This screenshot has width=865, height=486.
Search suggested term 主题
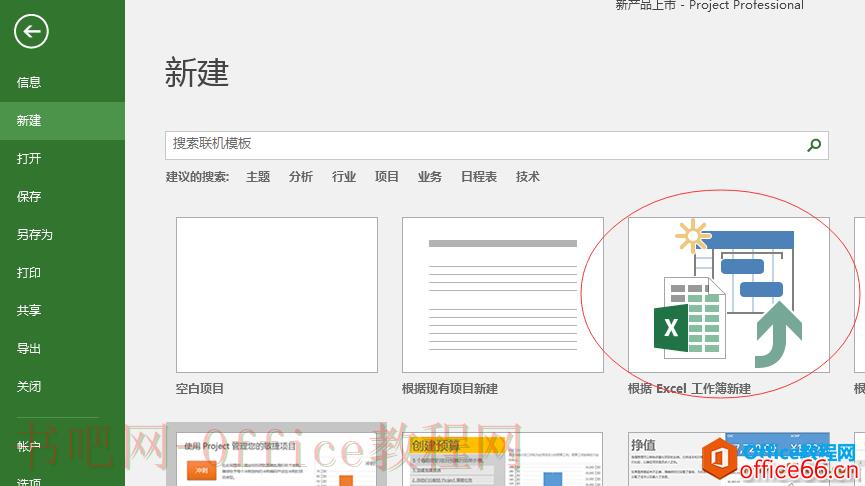pyautogui.click(x=258, y=177)
